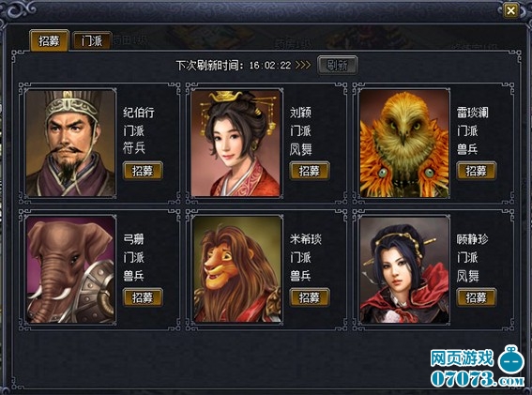Recruit 刘颖 using her 招募 button
Image resolution: width=532 pixels, height=395 pixels.
(310, 171)
